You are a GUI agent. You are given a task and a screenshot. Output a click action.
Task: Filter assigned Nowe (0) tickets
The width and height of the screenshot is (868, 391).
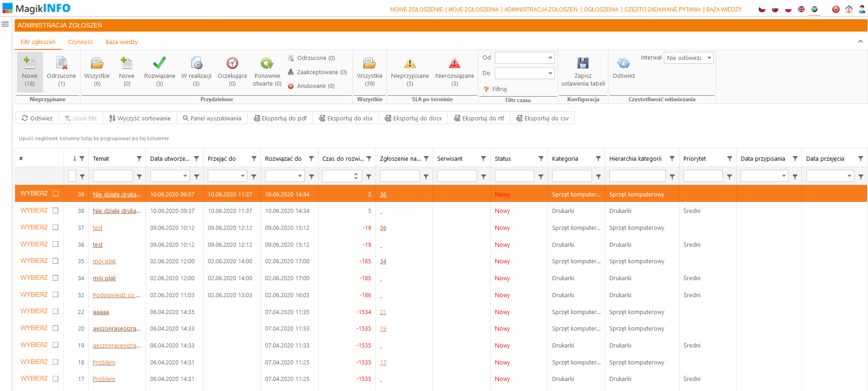point(127,72)
